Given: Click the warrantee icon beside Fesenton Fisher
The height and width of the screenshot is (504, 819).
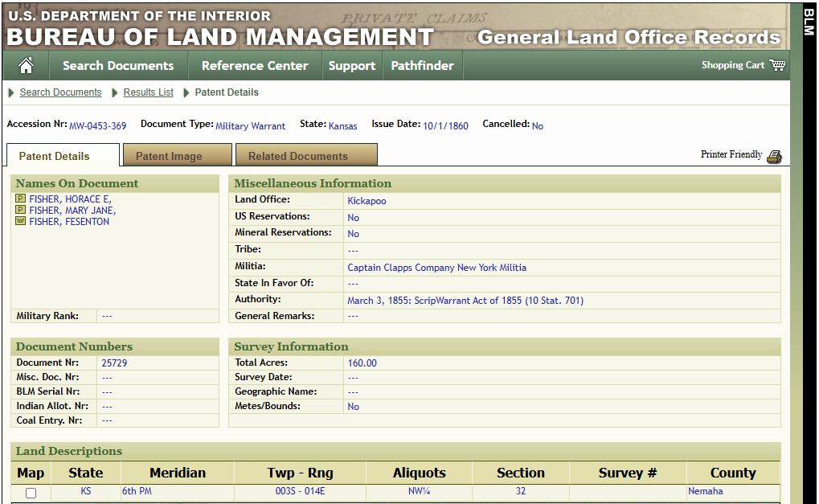Looking at the screenshot, I should coord(20,222).
